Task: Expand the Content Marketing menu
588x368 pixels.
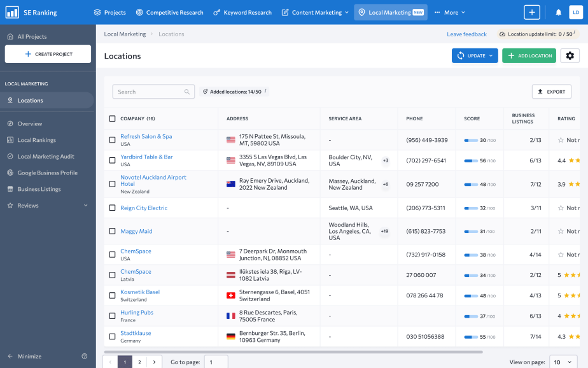Action: [x=316, y=12]
